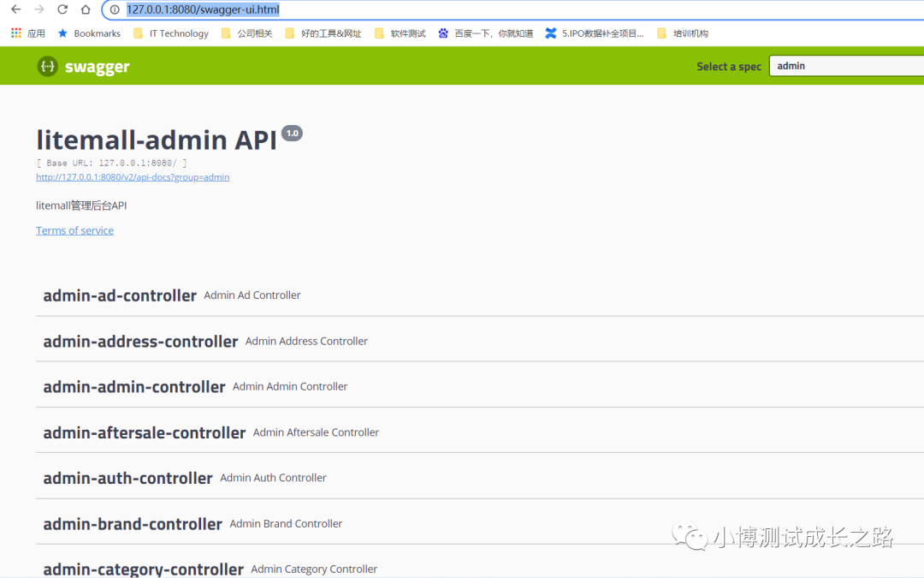The height and width of the screenshot is (578, 924).
Task: Expand admin-admin-controller section
Action: [x=480, y=386]
